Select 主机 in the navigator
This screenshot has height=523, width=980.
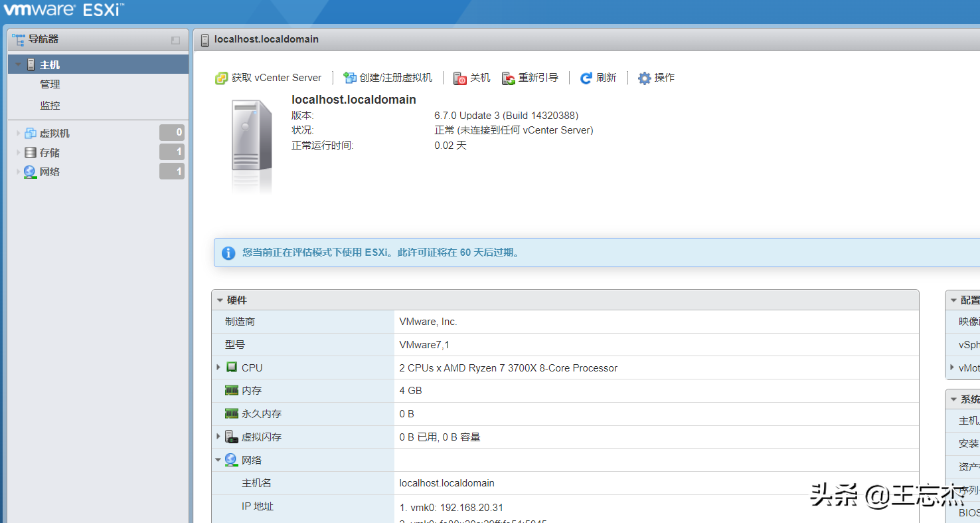[x=98, y=64]
